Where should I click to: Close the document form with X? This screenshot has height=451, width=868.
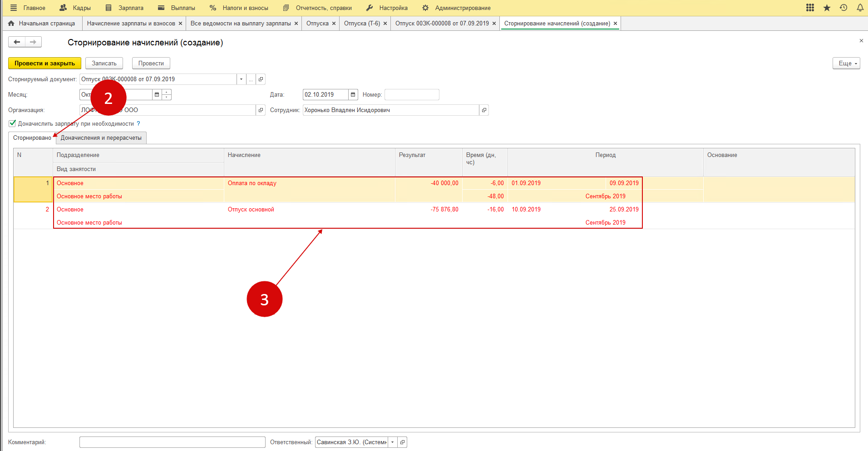click(861, 41)
